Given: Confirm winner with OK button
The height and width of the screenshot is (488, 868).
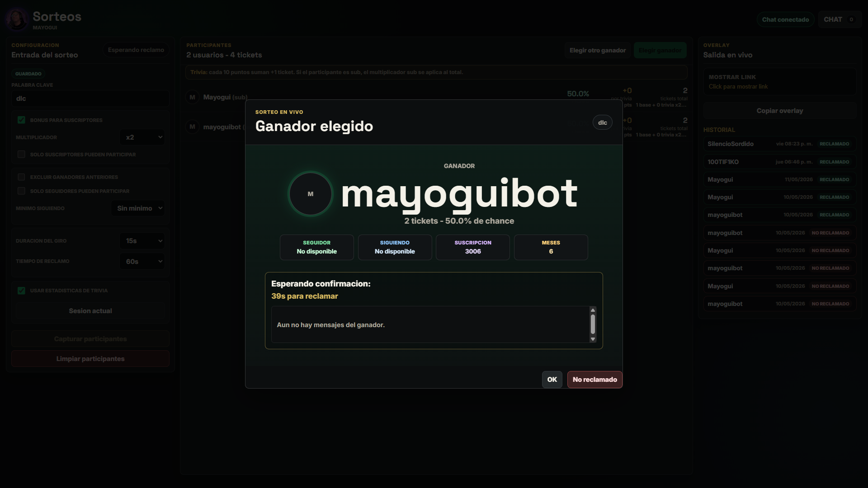Looking at the screenshot, I should [x=552, y=380].
